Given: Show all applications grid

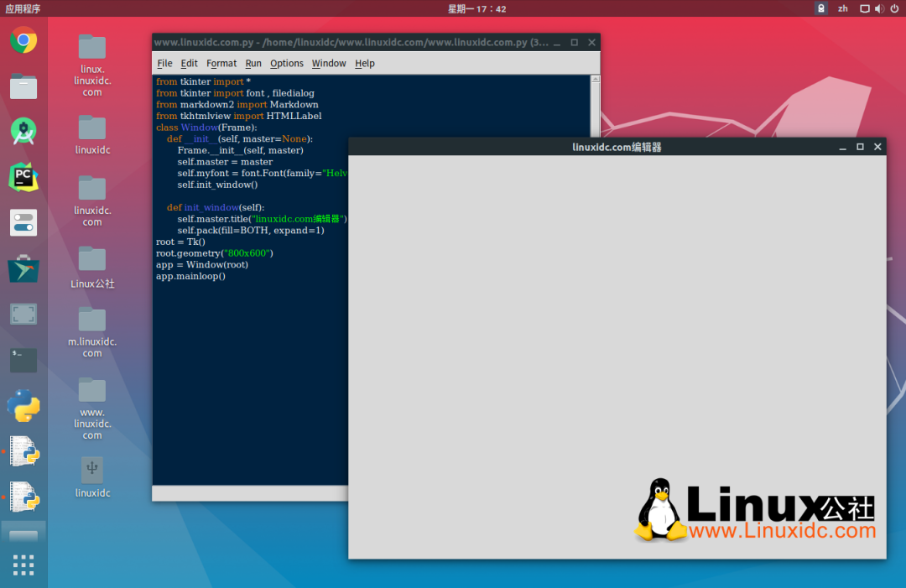Looking at the screenshot, I should (x=23, y=565).
